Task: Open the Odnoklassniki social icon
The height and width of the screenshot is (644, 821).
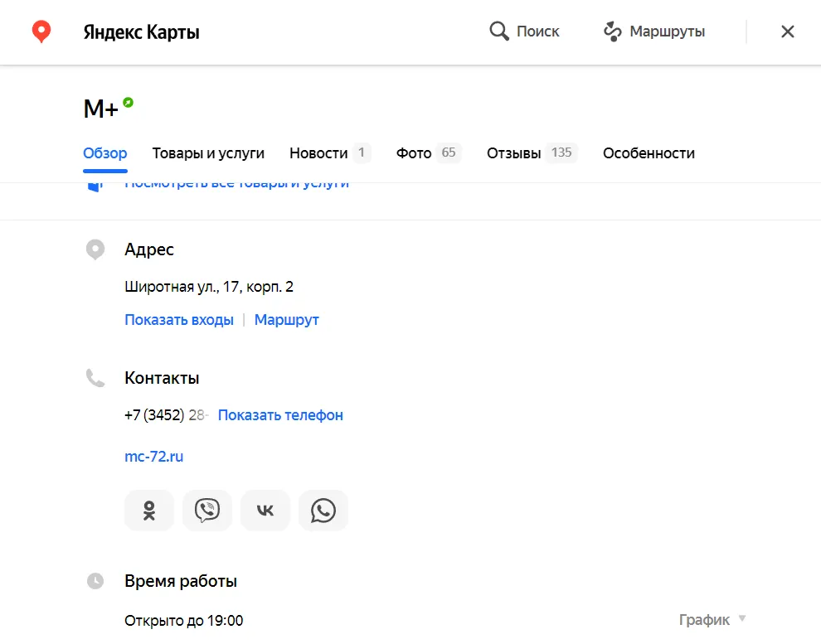Action: pos(149,510)
